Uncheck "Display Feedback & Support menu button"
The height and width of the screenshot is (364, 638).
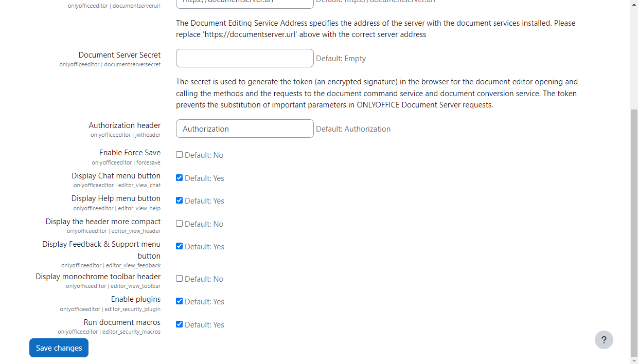point(179,246)
